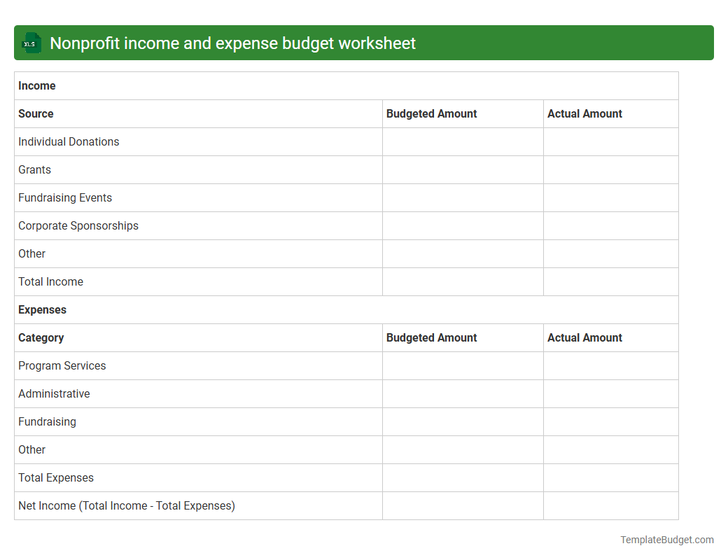The image size is (728, 560).
Task: Select the Program Services expense row
Action: [62, 365]
